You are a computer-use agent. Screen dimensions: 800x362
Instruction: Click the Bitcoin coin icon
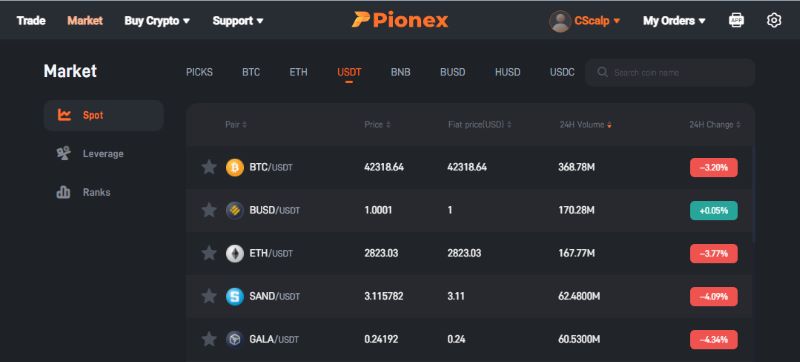[x=235, y=167]
